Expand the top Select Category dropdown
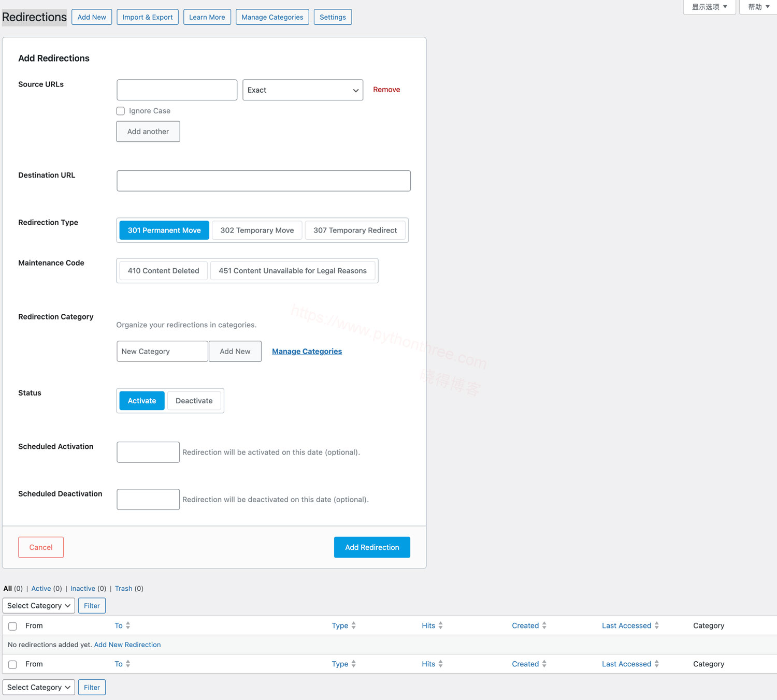Viewport: 777px width, 700px height. tap(39, 606)
